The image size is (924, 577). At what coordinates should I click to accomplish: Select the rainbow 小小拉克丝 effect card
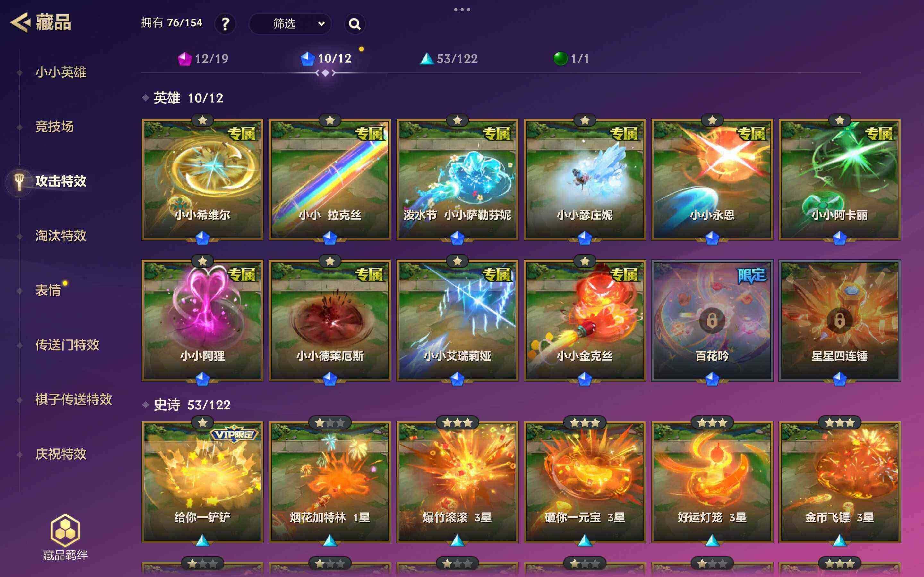(x=330, y=180)
